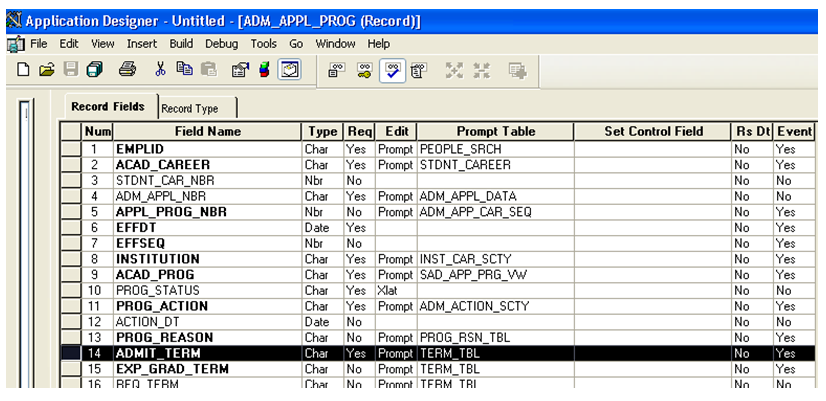Click the expand all arrows toolbar icon
The width and height of the screenshot is (826, 401).
tap(454, 70)
